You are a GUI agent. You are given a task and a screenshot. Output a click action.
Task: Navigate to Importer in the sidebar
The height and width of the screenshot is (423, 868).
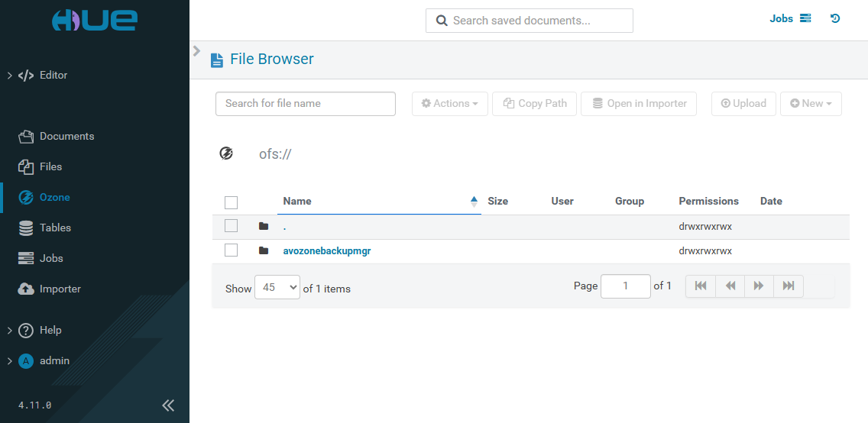(60, 289)
